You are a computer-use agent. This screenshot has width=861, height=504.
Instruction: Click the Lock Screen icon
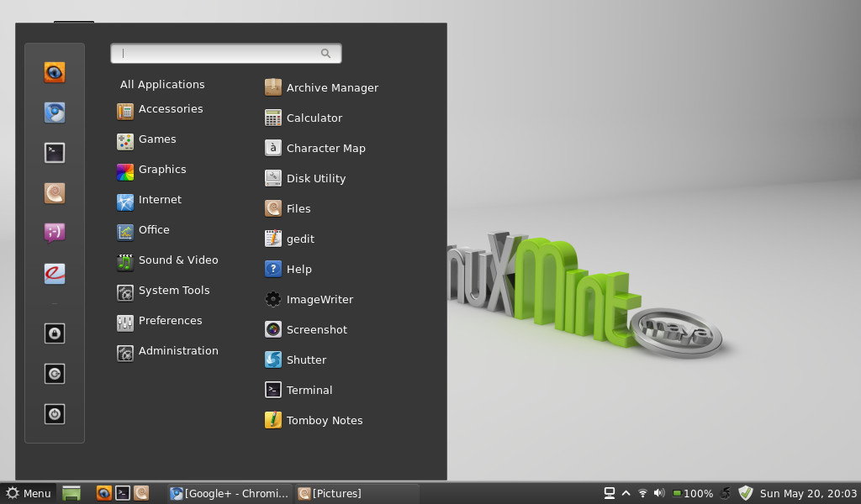coord(54,333)
